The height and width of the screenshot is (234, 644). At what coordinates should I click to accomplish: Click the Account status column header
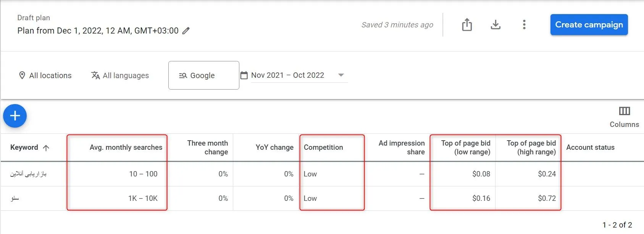coord(590,147)
